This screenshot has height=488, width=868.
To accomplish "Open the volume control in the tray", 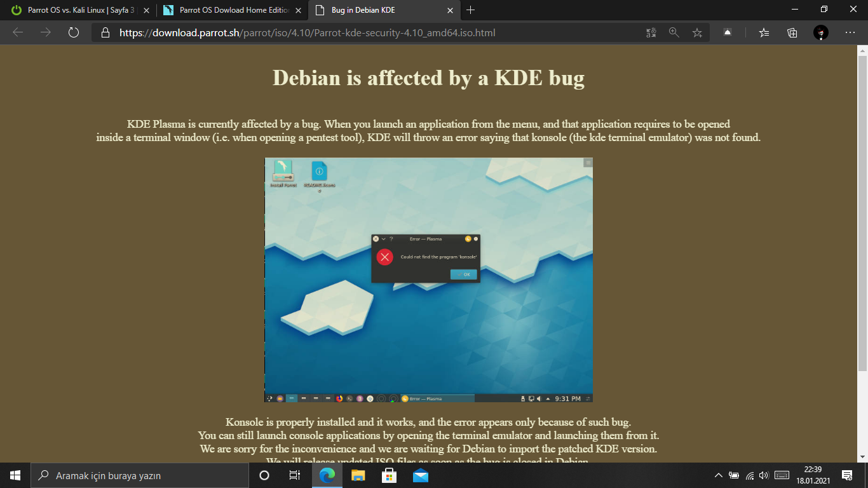I will click(x=764, y=475).
